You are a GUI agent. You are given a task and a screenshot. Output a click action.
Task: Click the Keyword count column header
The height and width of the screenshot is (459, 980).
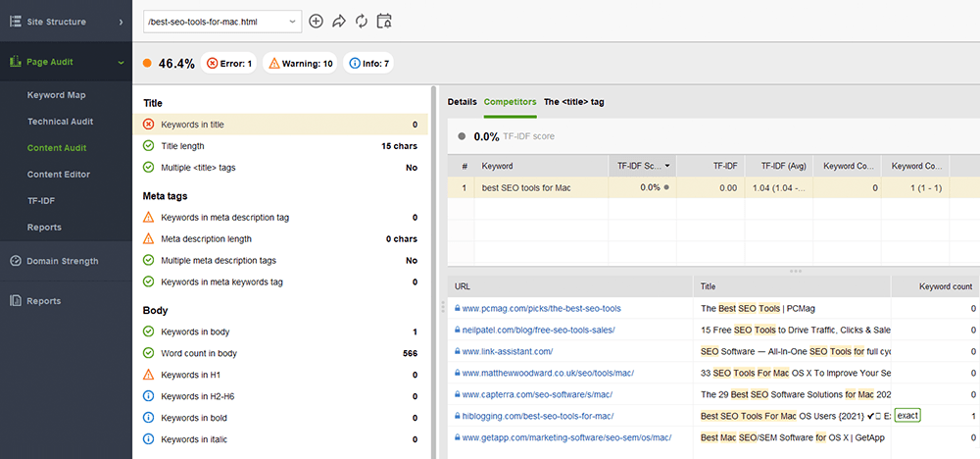click(x=936, y=286)
